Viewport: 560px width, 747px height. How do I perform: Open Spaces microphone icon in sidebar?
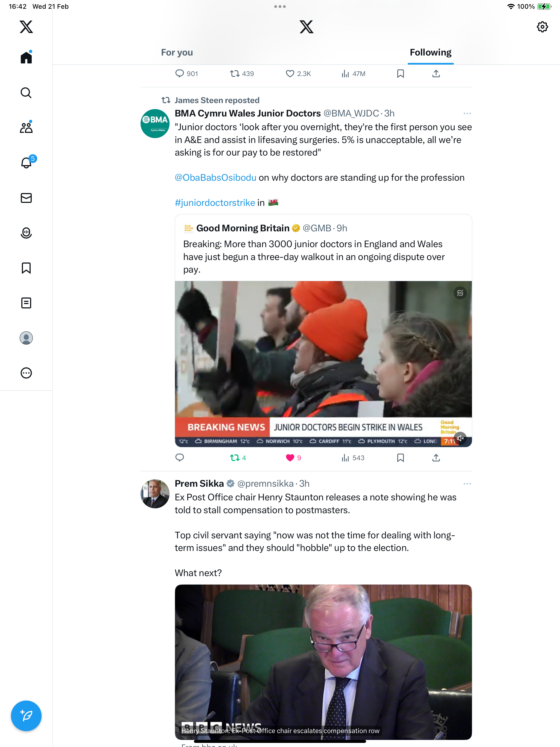(26, 233)
